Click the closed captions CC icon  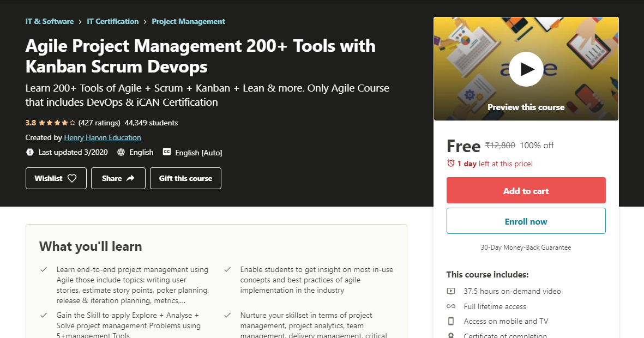pyautogui.click(x=167, y=152)
